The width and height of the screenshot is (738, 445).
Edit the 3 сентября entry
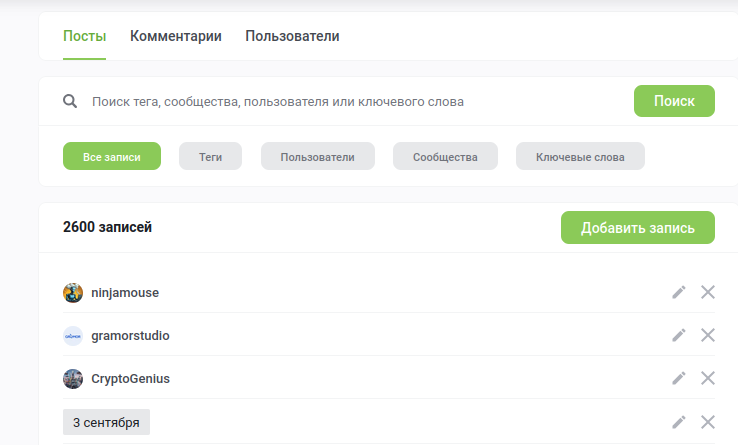pos(679,422)
